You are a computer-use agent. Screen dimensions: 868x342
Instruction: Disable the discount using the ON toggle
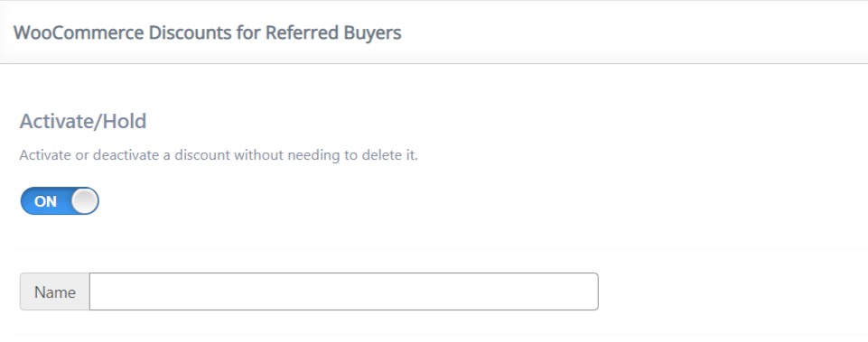click(x=60, y=201)
